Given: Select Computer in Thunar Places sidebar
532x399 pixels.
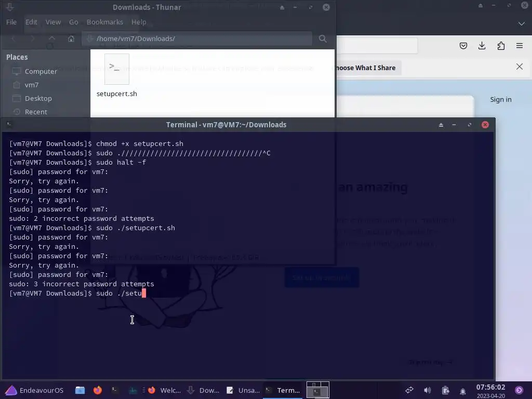Looking at the screenshot, I should 41,71.
